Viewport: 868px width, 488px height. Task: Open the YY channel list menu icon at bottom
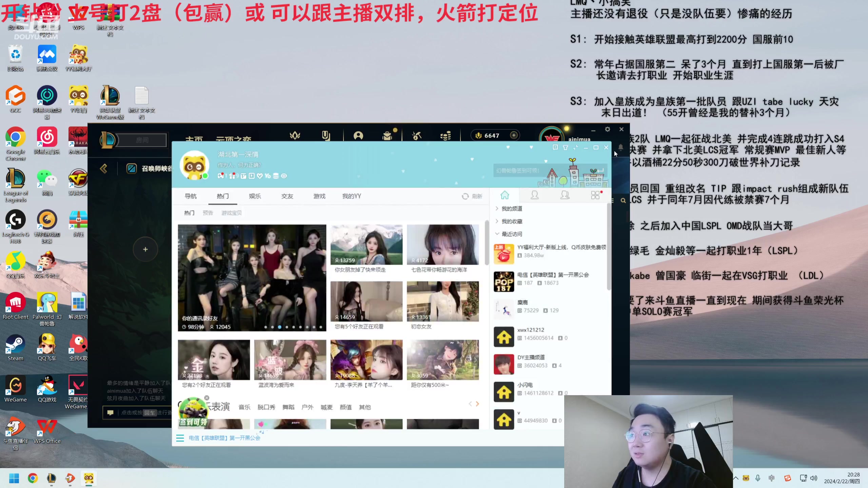click(x=180, y=438)
